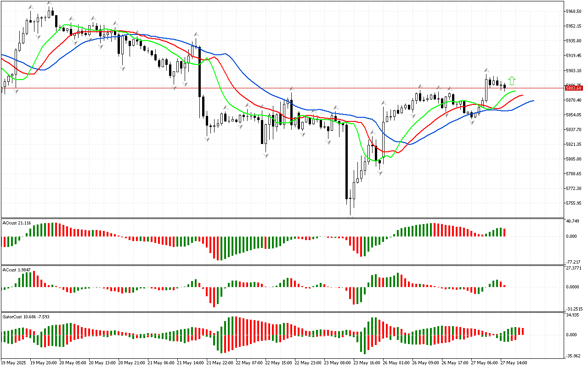Click the down fractal beneath the 22 May low wick
The width and height of the screenshot is (588, 368).
[x=266, y=155]
